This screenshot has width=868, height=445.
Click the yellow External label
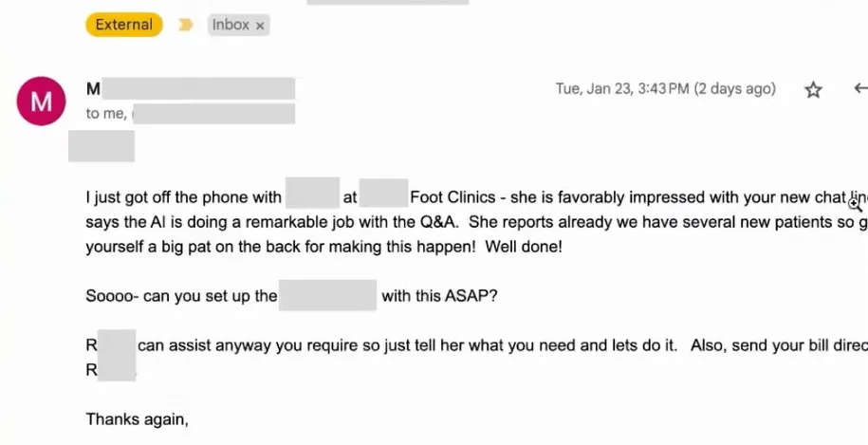click(x=124, y=25)
